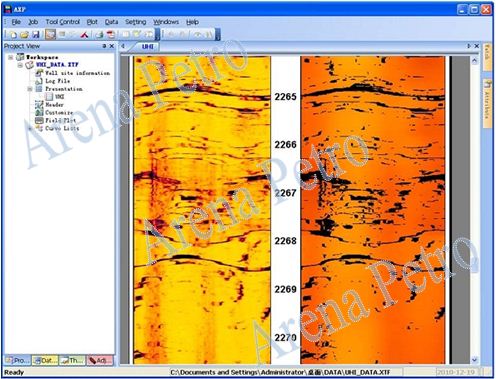Select Field Plot in the project tree
This screenshot has width=496, height=379.
click(x=60, y=120)
